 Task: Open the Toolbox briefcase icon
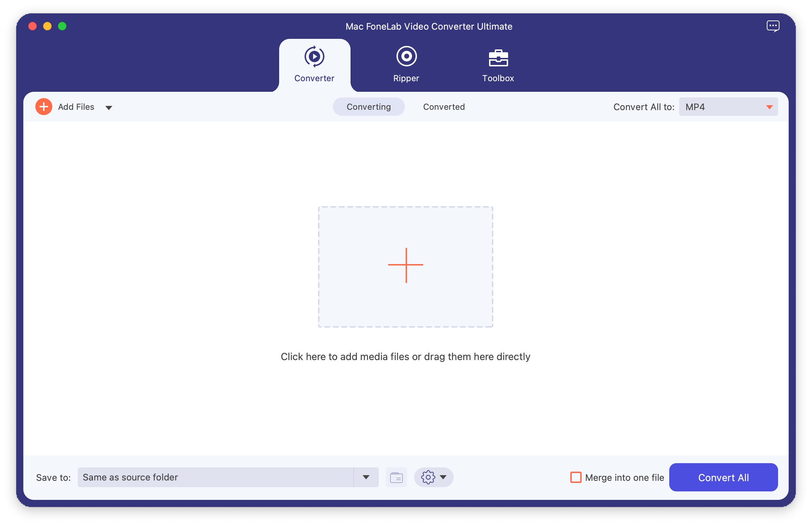click(x=498, y=58)
